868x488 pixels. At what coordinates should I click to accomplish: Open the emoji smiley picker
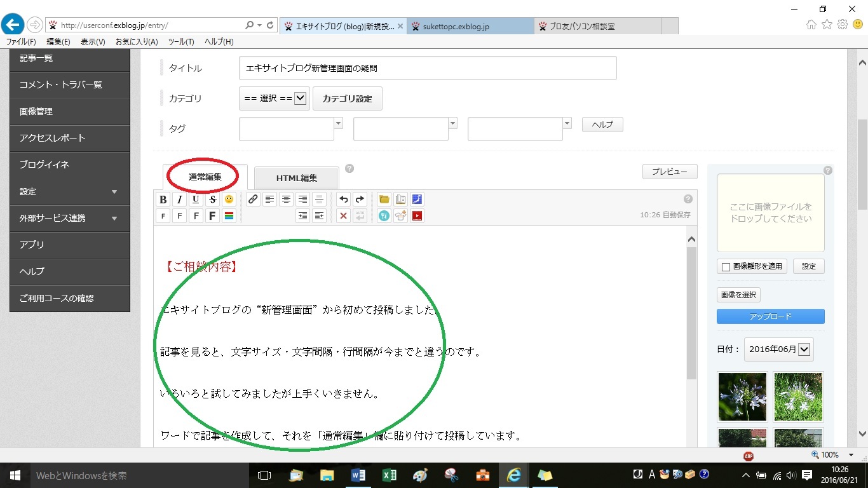point(229,200)
